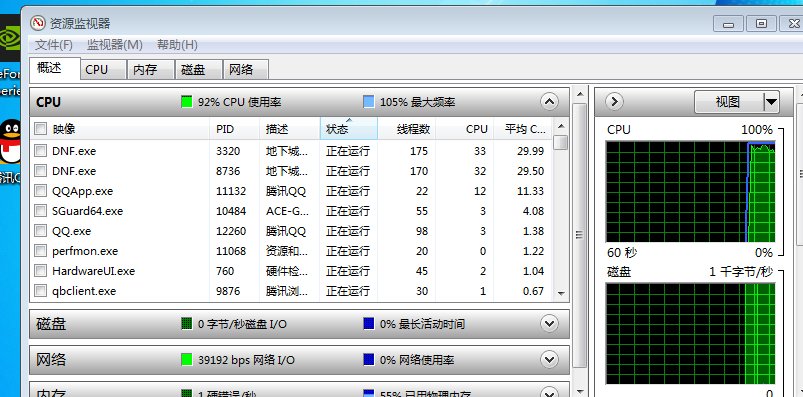Click the 磁盘 activity graph
This screenshot has width=803, height=397.
coord(690,334)
